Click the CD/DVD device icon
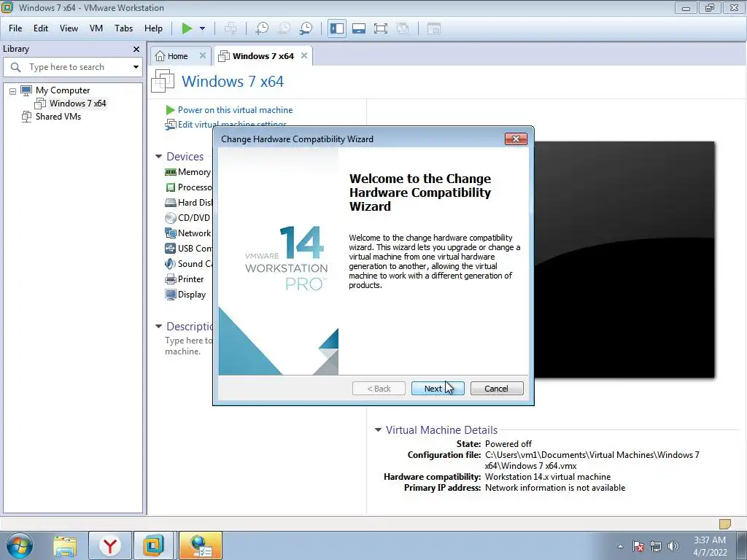 170,217
